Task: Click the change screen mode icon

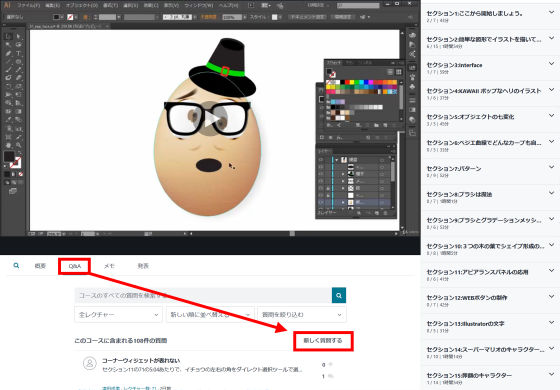Action: [13, 191]
